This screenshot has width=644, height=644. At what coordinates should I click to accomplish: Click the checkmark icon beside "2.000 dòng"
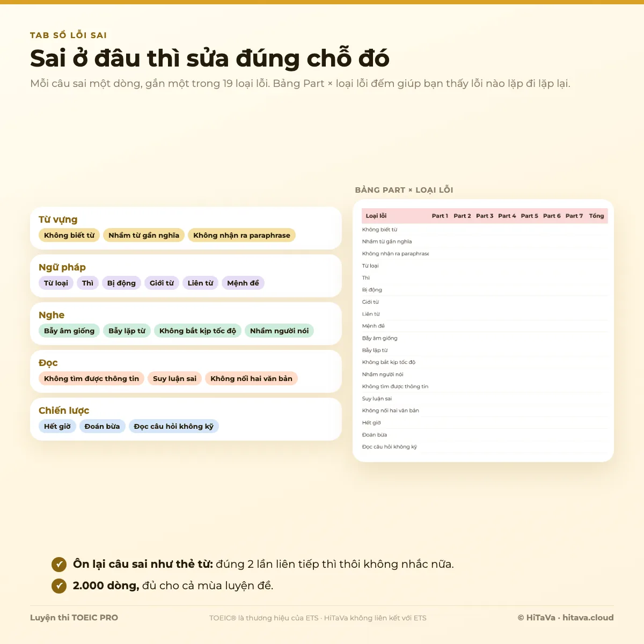coord(59,586)
